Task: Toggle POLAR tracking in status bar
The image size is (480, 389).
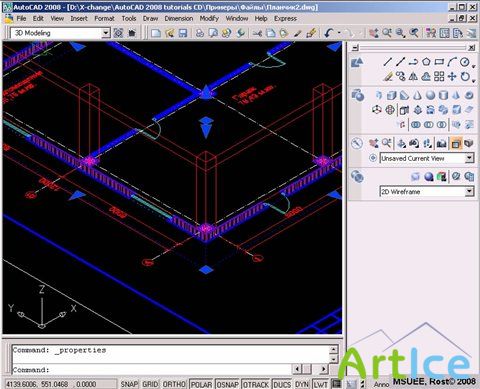Action: 201,384
